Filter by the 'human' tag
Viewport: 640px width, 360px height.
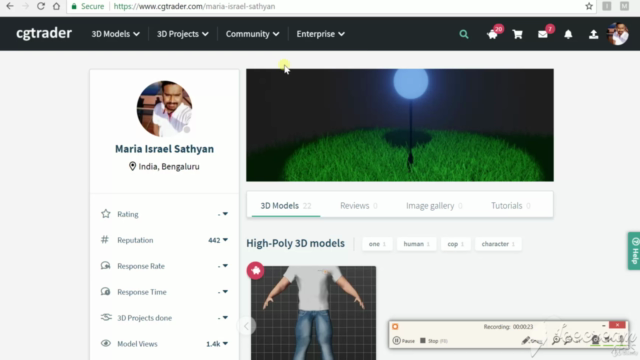416,244
